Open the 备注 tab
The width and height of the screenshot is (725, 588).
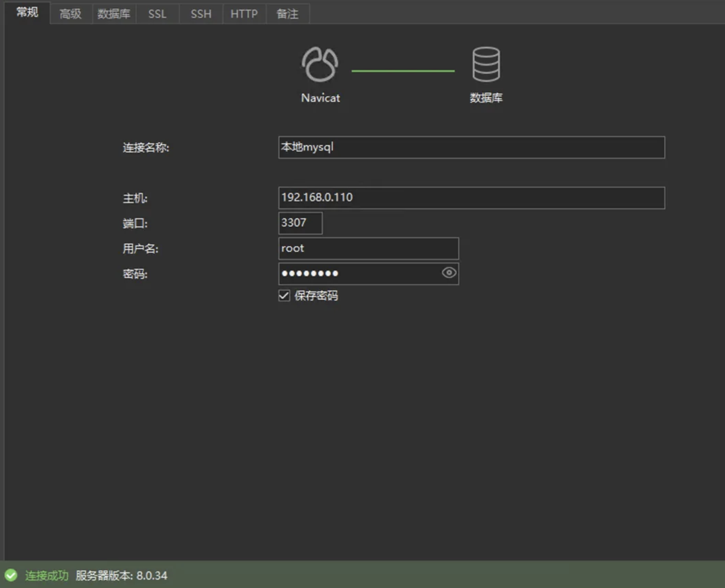[288, 14]
